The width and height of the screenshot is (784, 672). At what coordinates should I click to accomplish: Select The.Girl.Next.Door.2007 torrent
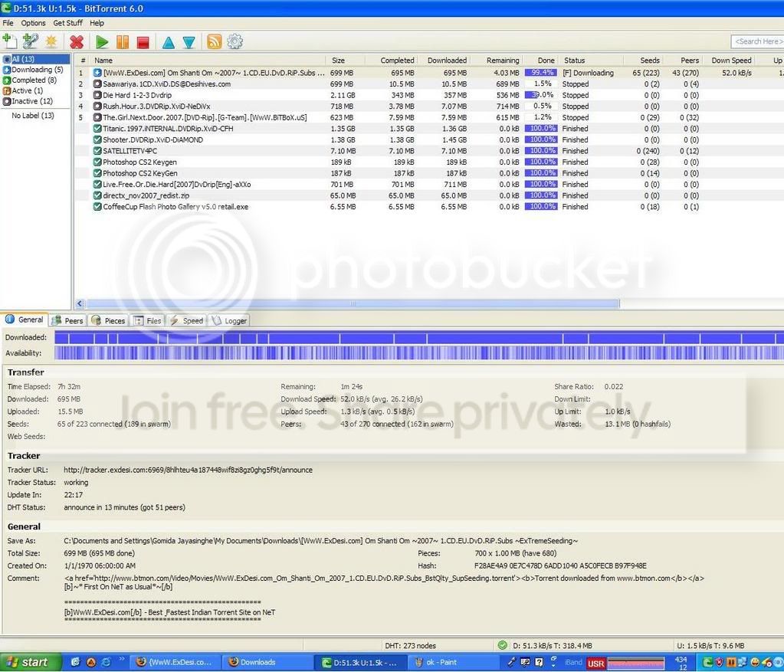[x=429, y=117]
